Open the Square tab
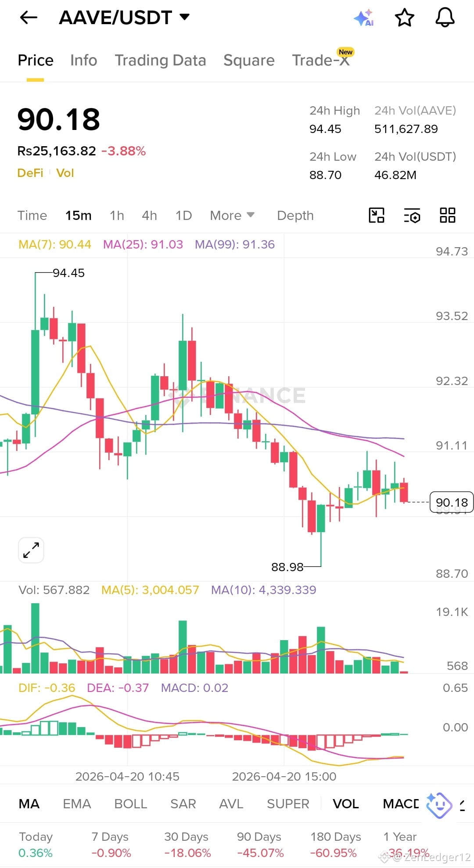Viewport: 474px width, 868px height. point(249,60)
